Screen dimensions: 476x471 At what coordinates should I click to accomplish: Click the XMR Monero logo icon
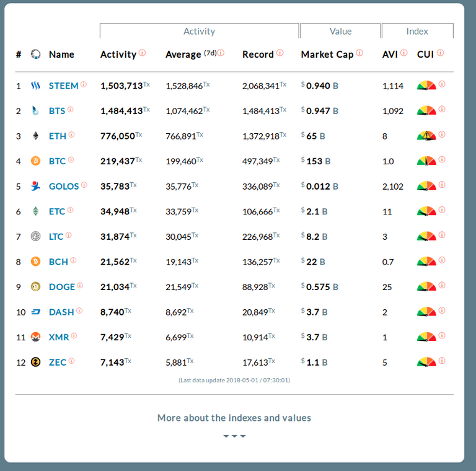point(35,337)
